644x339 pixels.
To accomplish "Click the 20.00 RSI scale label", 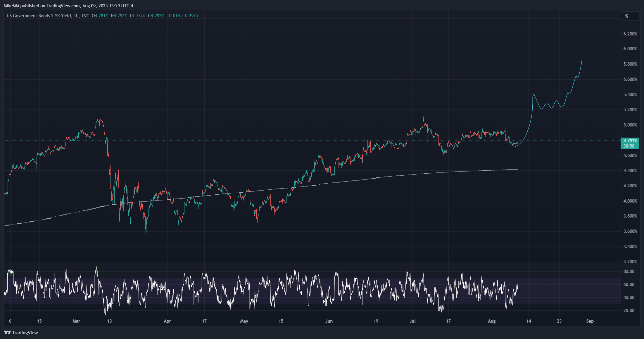I will point(629,311).
